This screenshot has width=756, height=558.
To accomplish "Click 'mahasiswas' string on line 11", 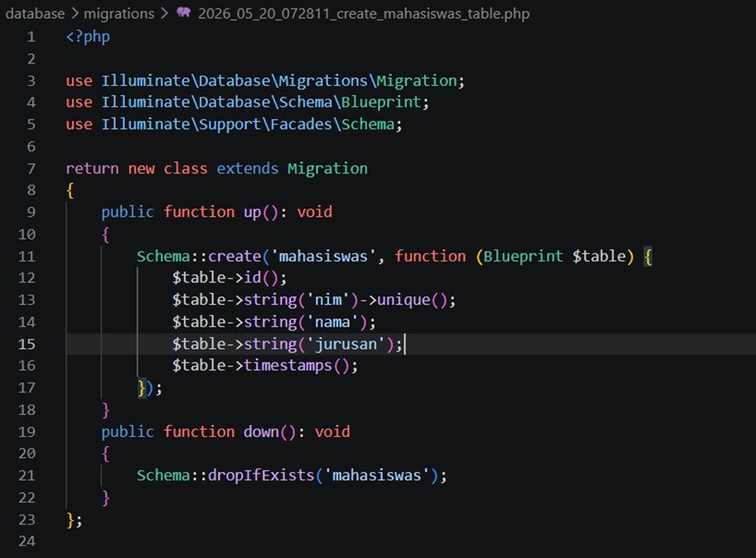I will (323, 256).
